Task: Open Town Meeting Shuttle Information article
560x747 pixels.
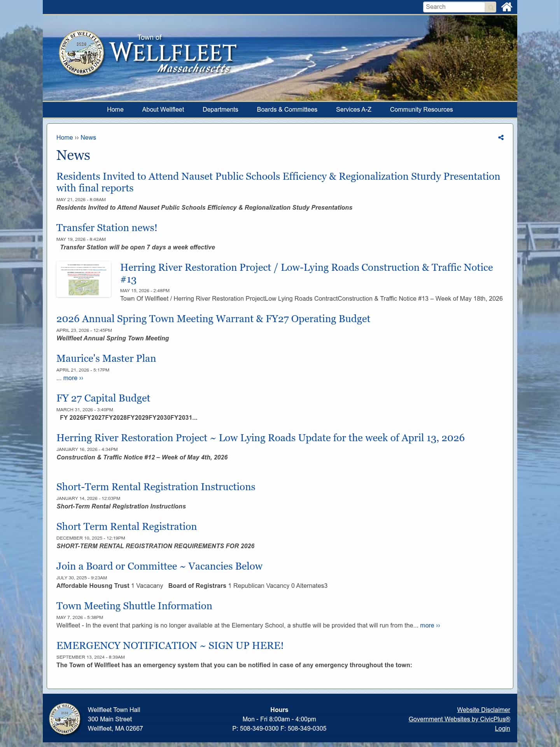Action: pyautogui.click(x=134, y=606)
